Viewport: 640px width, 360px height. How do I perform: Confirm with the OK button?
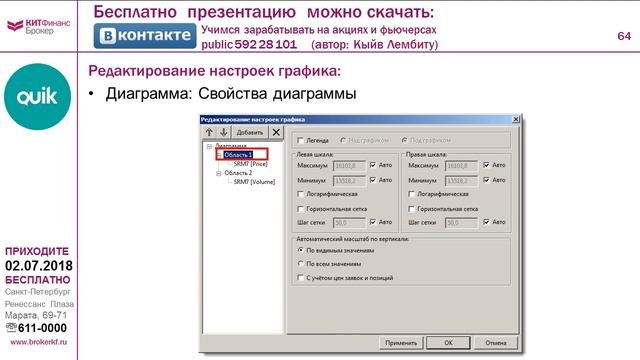click(x=448, y=343)
